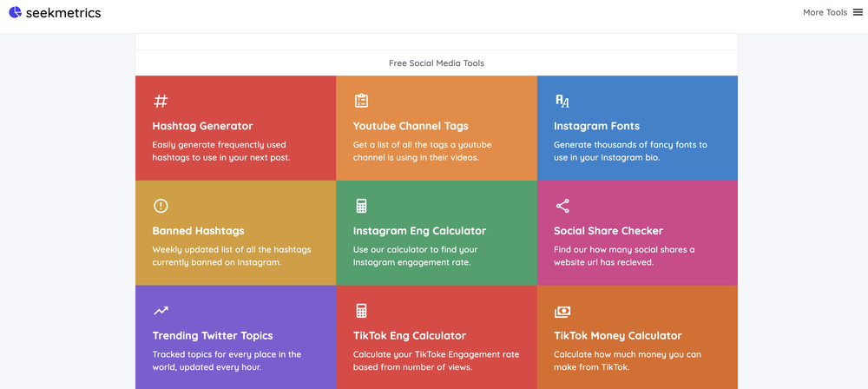The image size is (868, 389).
Task: Click the font icon on Instagram Fonts card
Action: (562, 101)
